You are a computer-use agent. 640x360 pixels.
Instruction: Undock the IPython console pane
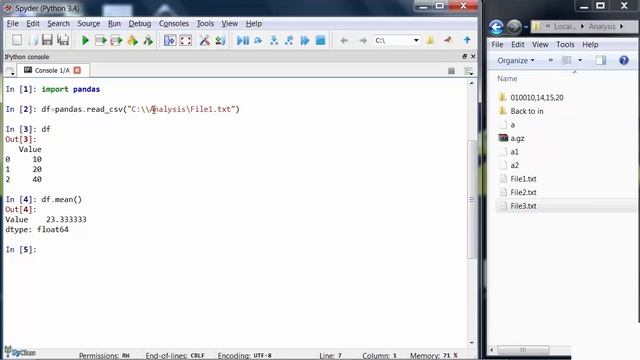click(x=464, y=56)
